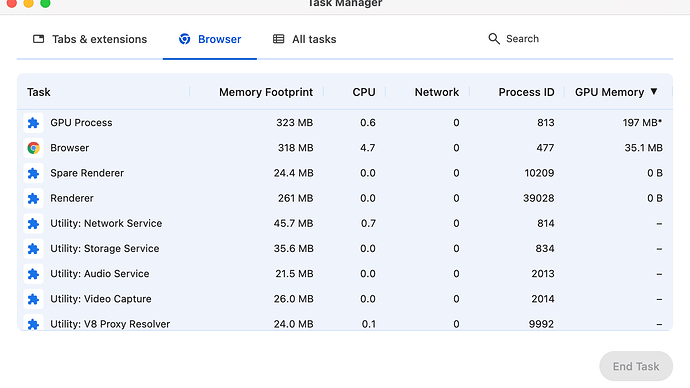The height and width of the screenshot is (388, 690).
Task: Sort by the Process ID column header
Action: point(526,92)
